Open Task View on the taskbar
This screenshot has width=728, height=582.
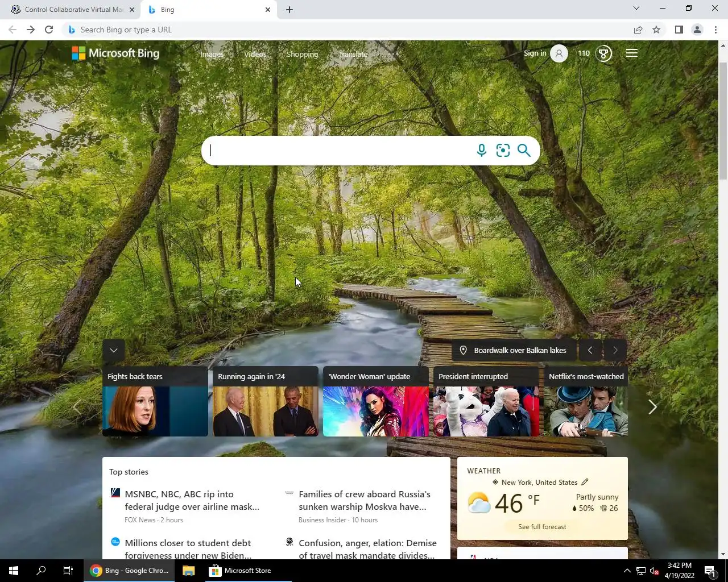coord(68,571)
